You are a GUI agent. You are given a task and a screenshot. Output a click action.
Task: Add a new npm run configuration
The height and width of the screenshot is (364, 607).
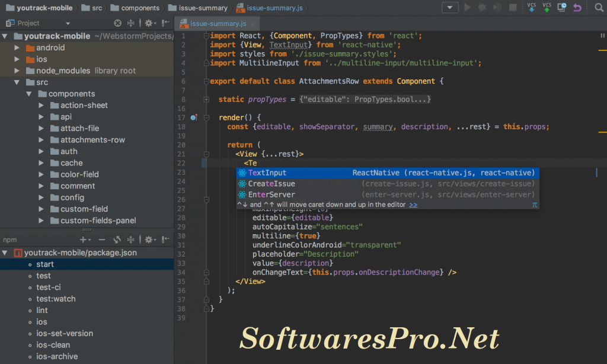pos(83,240)
